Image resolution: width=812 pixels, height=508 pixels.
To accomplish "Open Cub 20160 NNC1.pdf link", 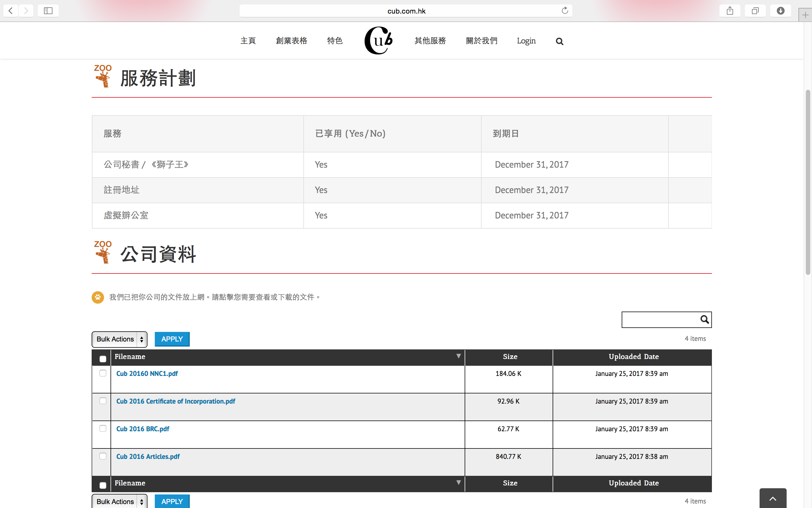I will pyautogui.click(x=147, y=374).
